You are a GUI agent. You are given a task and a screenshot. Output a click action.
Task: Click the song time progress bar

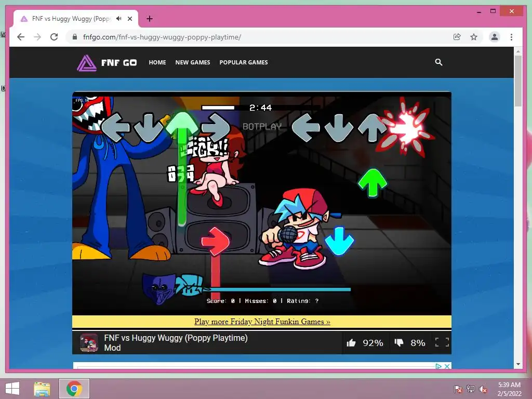[261, 108]
